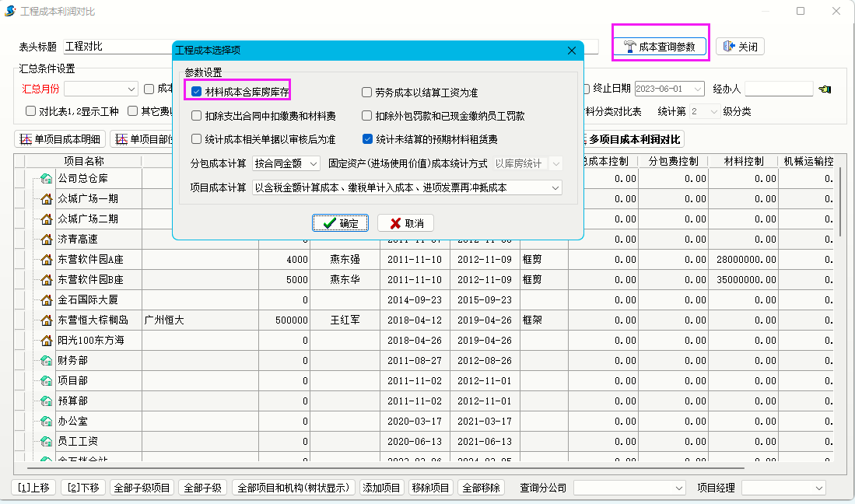Click the 添加项目 button
The image size is (855, 504).
(x=381, y=488)
